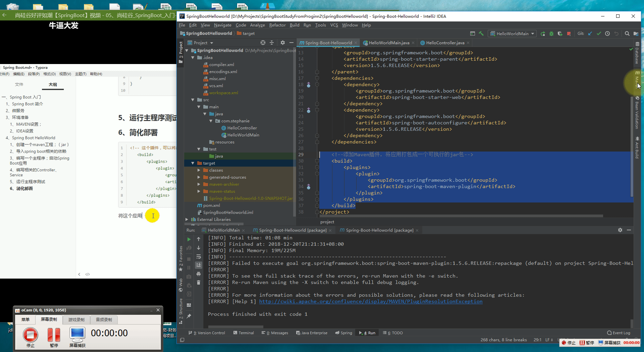Click the Git Update Project arrow icon
Image resolution: width=644 pixels, height=352 pixels.
[590, 34]
